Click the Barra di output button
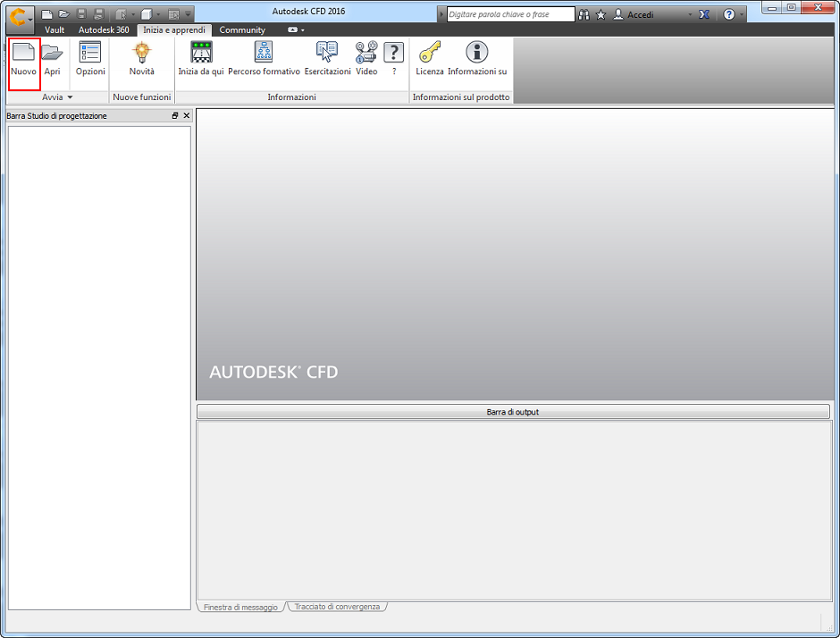The width and height of the screenshot is (840, 638). click(x=513, y=412)
